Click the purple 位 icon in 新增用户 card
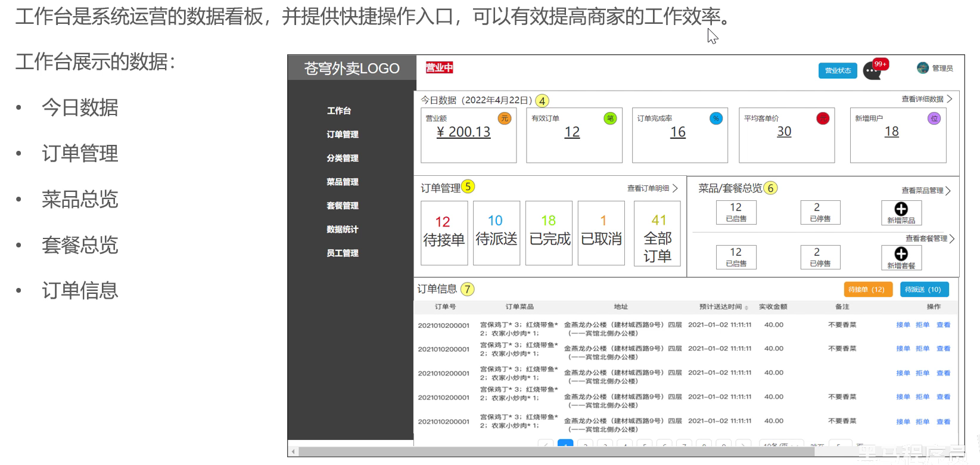This screenshot has height=465, width=980. click(x=934, y=118)
